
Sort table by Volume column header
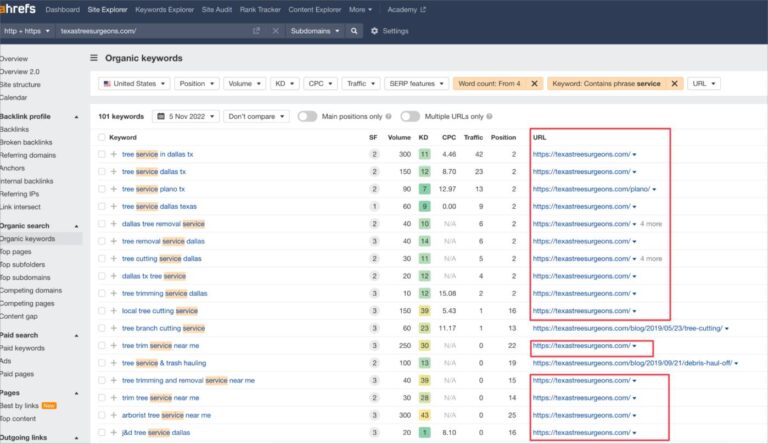pyautogui.click(x=399, y=138)
